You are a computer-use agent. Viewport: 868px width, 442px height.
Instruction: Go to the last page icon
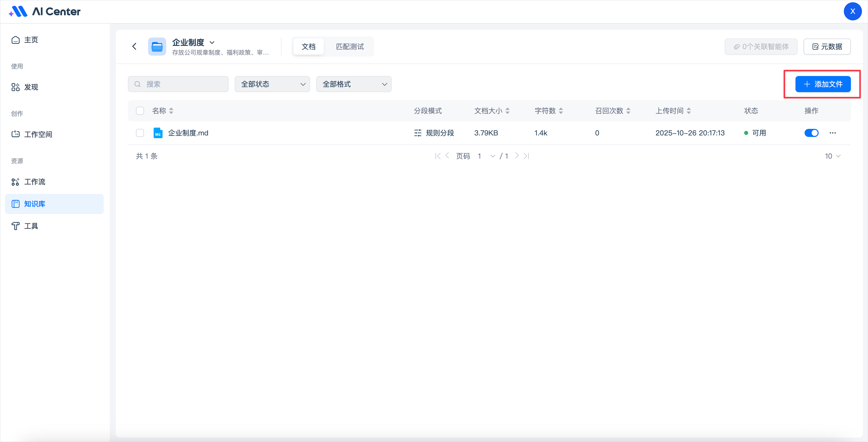tap(526, 156)
